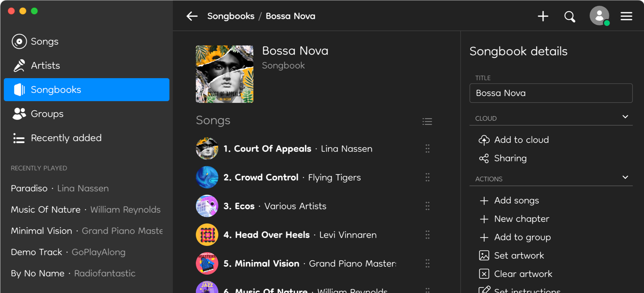The height and width of the screenshot is (293, 644).
Task: Click the plus icon in the top bar
Action: click(x=543, y=16)
